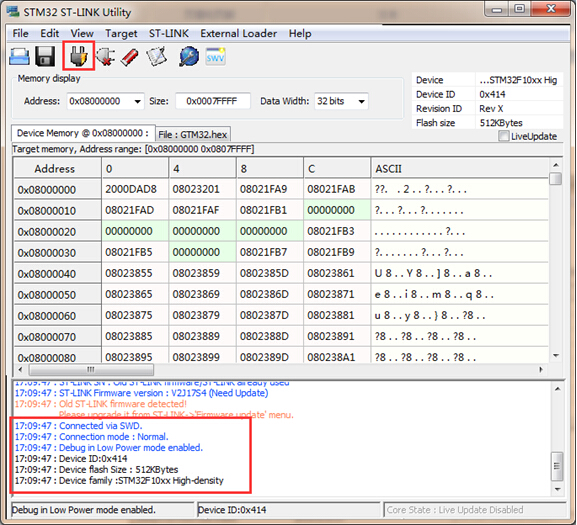Click Revision ID value Rev X
Viewport: 577px width, 525px height.
pyautogui.click(x=491, y=109)
